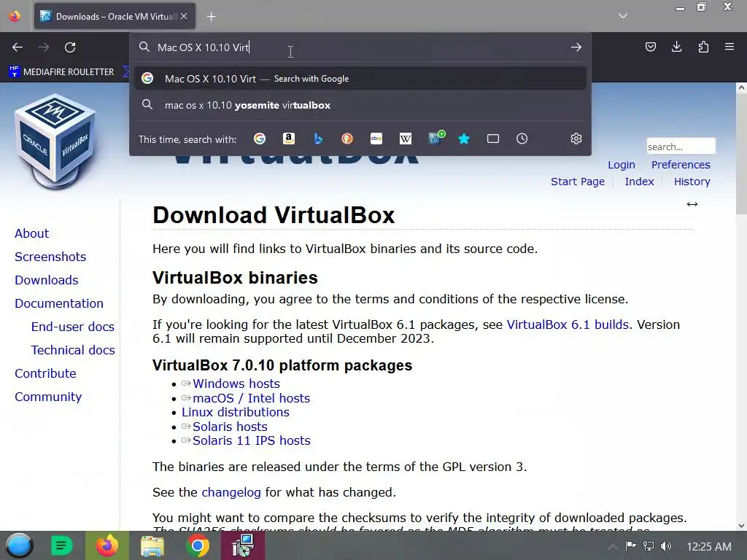This screenshot has width=747, height=560.
Task: Open the volume speaker tray icon
Action: tap(666, 546)
